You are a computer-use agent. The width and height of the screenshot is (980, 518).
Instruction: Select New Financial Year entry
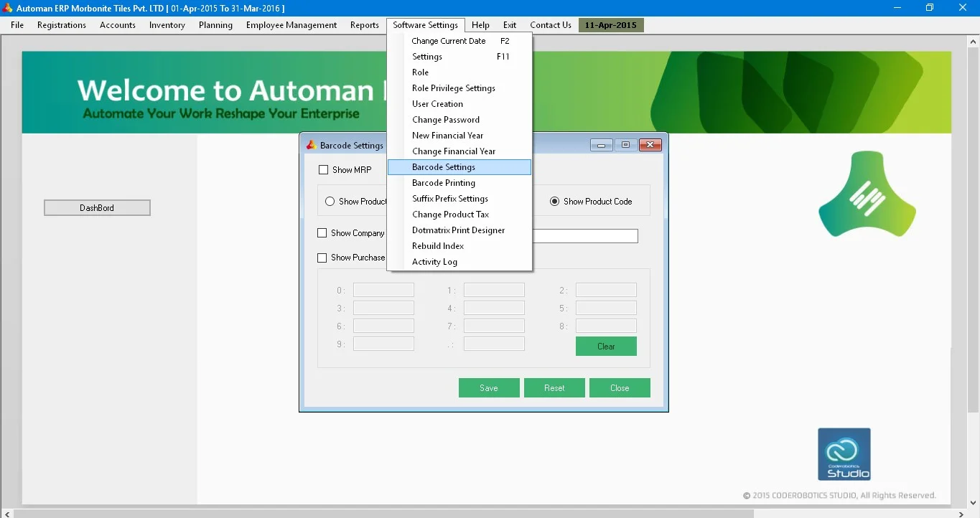click(459, 136)
